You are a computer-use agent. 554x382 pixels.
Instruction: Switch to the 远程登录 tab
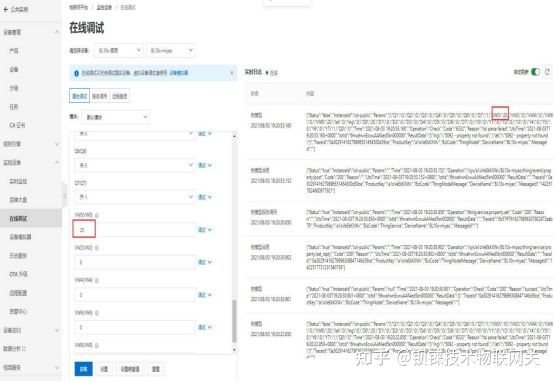120,96
